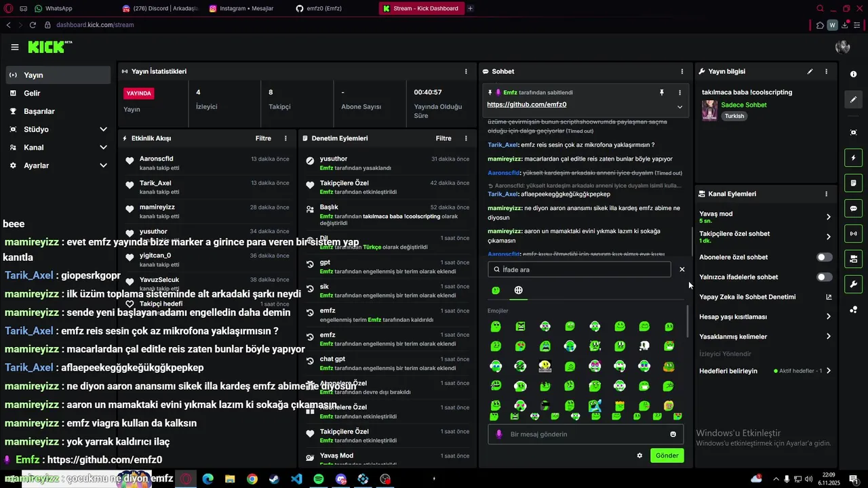The width and height of the screenshot is (868, 488).
Task: Select the screen capture icon in the right sidebar
Action: (854, 132)
